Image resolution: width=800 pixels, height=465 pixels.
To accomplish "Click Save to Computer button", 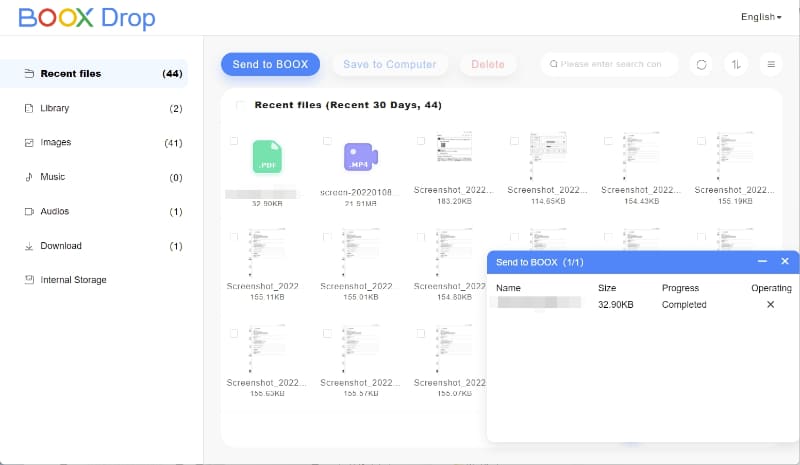I will tap(390, 64).
